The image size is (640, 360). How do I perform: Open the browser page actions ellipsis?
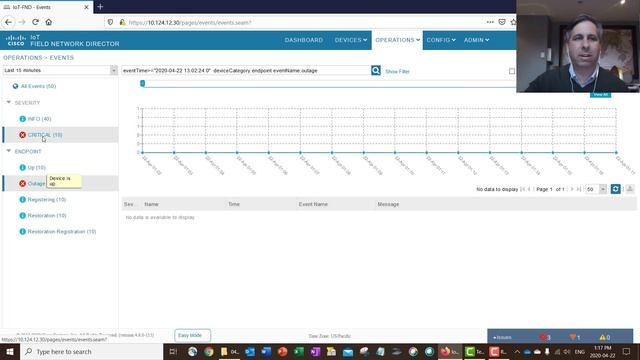click(490, 22)
